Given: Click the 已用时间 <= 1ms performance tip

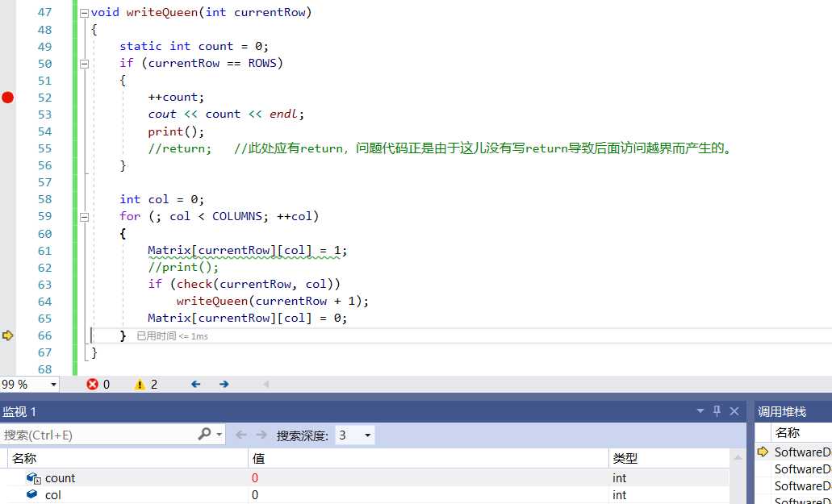Looking at the screenshot, I should click(x=173, y=336).
